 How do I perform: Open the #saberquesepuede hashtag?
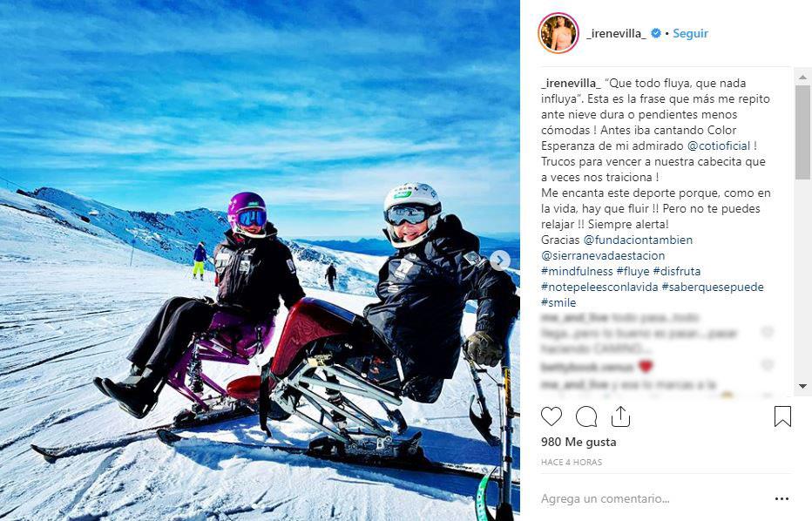(713, 287)
